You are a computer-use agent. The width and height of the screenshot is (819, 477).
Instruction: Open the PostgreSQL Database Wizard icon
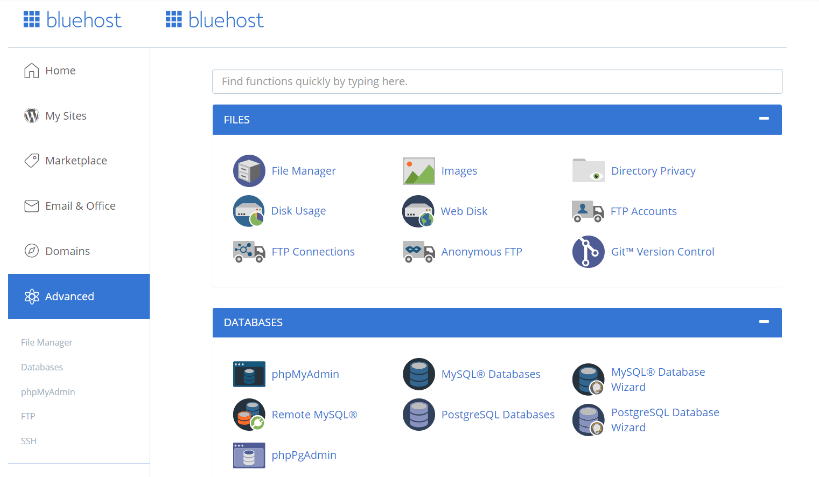[x=588, y=420]
